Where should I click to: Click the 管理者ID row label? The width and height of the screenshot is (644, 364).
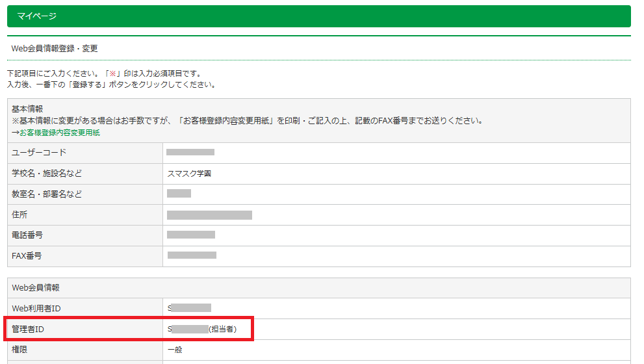click(x=28, y=330)
